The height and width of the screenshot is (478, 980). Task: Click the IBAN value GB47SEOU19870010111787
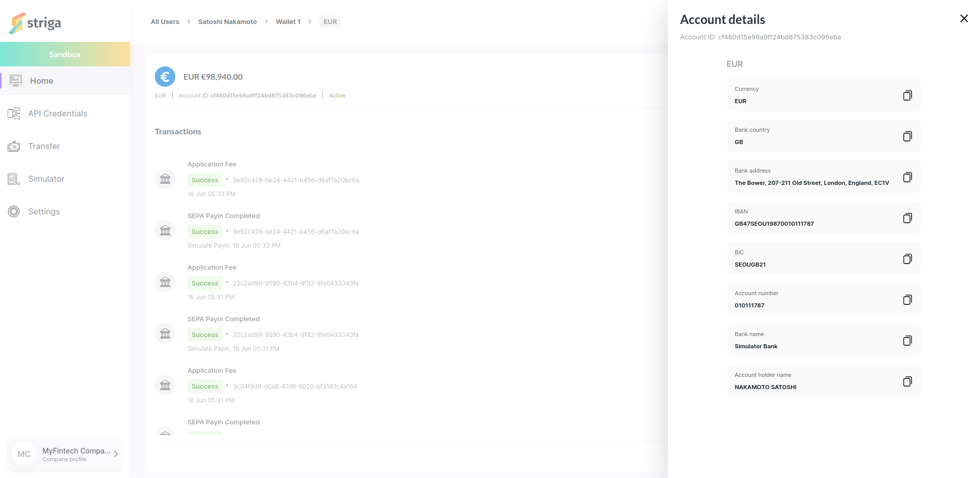point(774,224)
